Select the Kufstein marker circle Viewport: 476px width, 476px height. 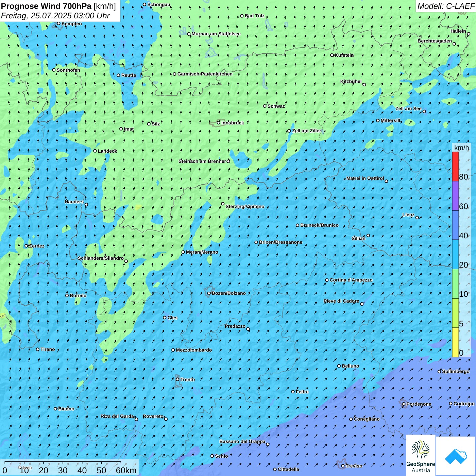click(332, 55)
